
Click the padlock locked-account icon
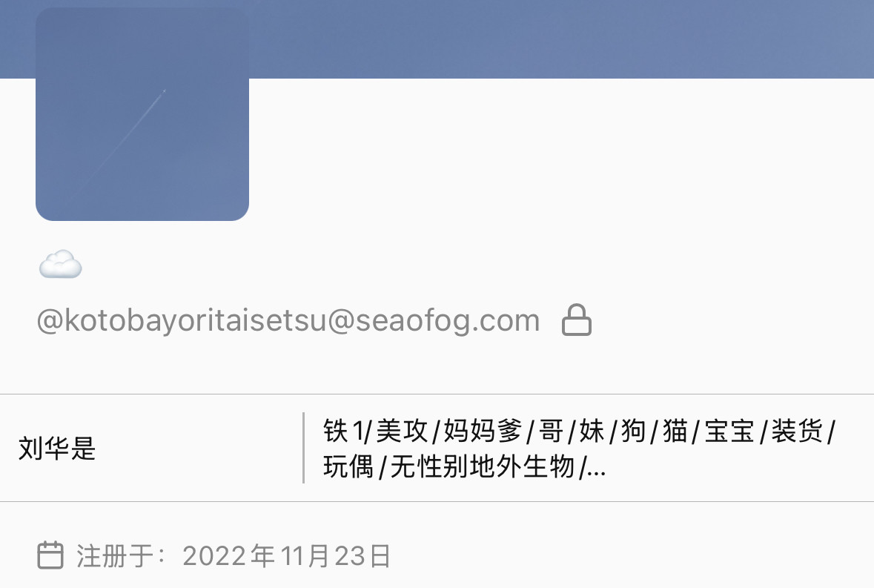pos(576,320)
